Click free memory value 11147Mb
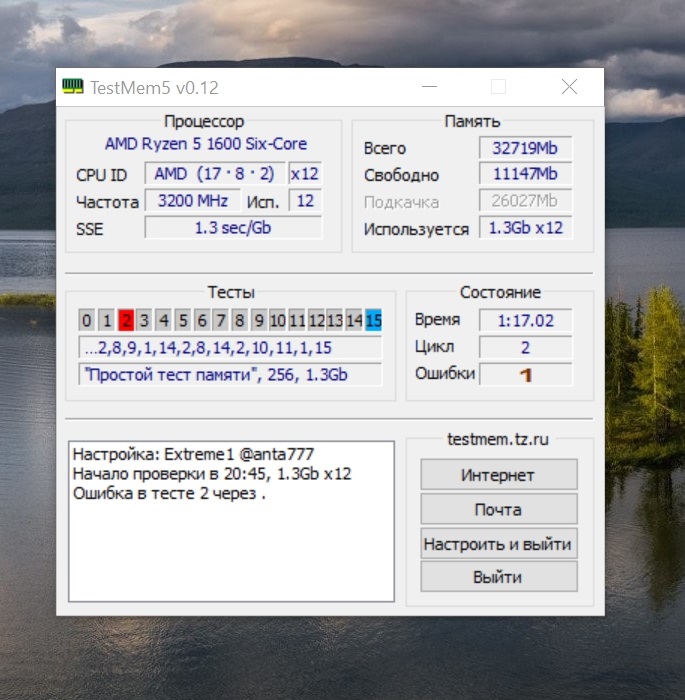Screen dimensions: 685x700 (x=525, y=174)
